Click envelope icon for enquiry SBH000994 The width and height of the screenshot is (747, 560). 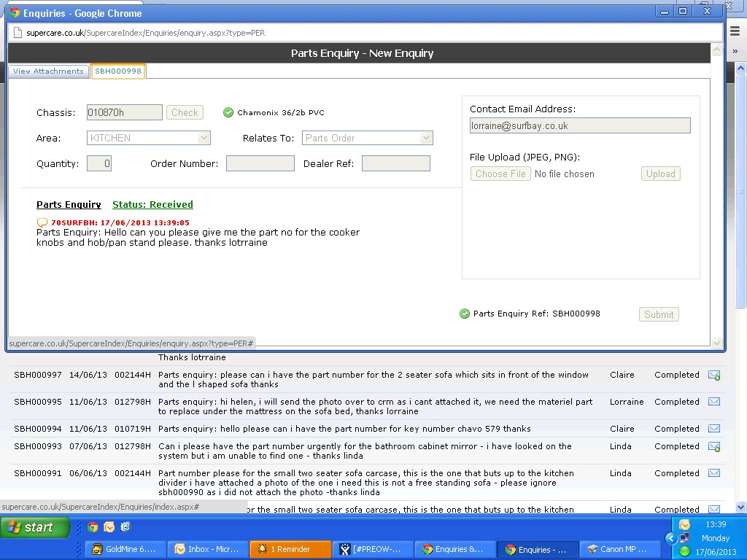point(714,429)
